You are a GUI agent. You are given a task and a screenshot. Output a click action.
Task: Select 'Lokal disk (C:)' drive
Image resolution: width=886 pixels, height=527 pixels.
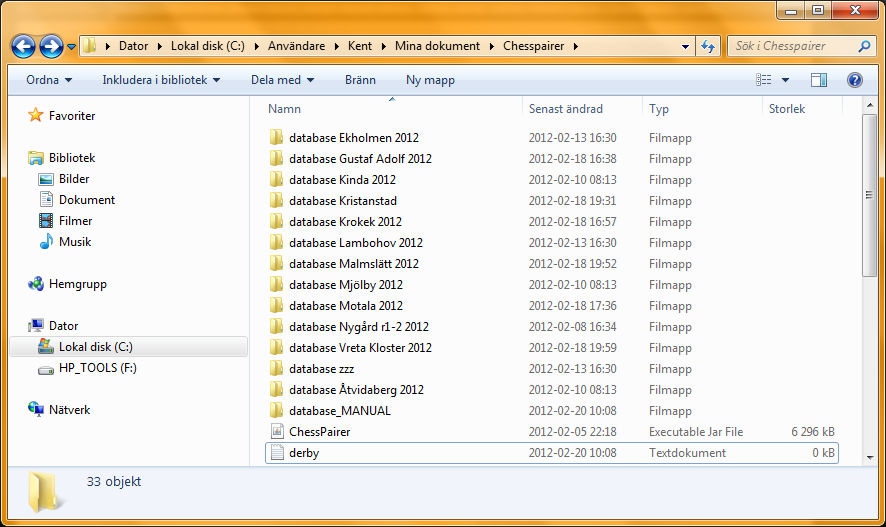click(x=129, y=347)
